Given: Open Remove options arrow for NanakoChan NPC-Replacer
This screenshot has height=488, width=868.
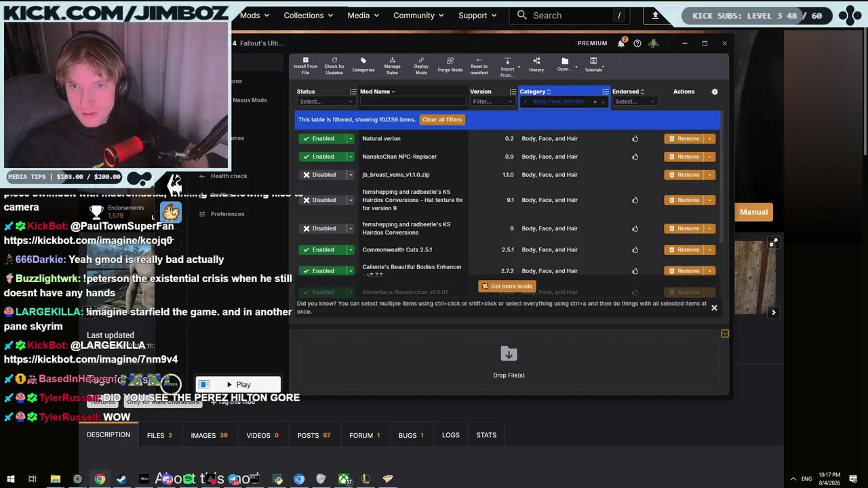Looking at the screenshot, I should (710, 157).
